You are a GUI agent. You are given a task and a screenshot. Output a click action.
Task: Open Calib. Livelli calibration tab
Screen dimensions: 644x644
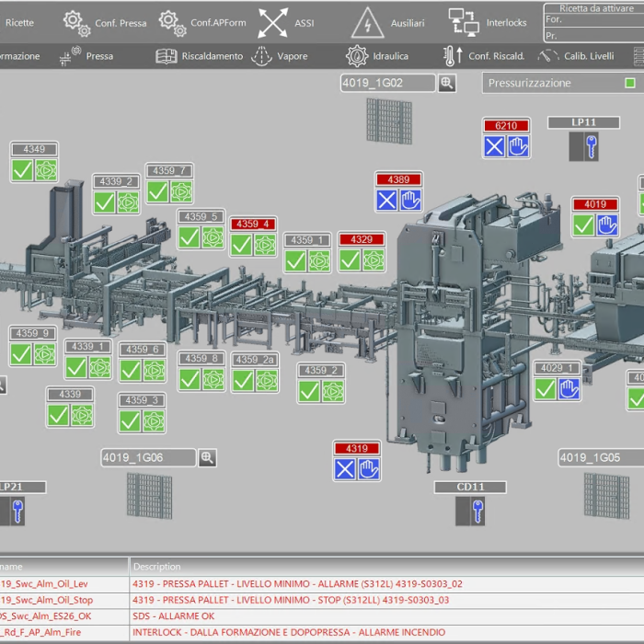tap(576, 56)
